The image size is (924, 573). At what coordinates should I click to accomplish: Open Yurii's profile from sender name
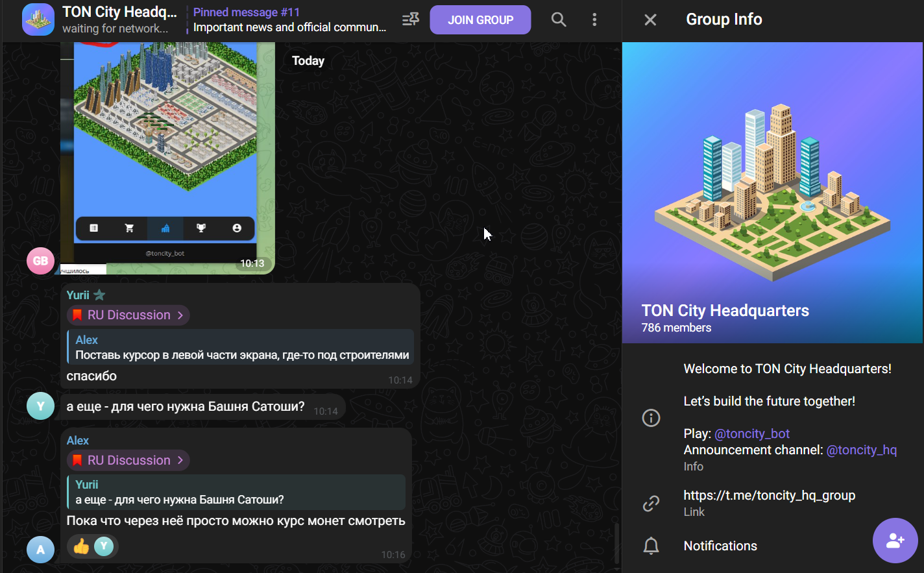(78, 295)
